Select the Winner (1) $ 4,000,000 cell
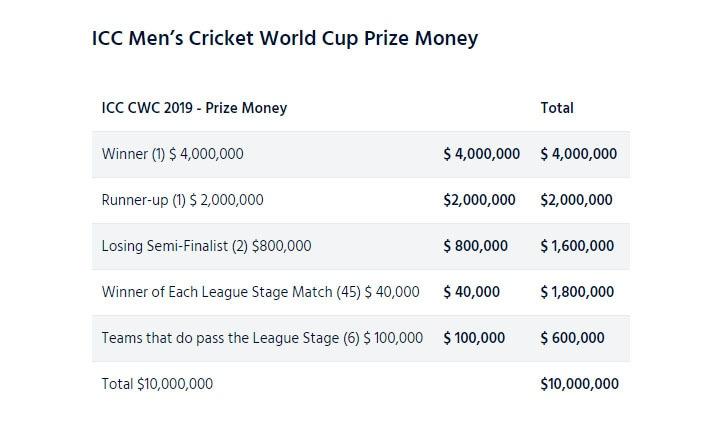The image size is (702, 421). [x=172, y=154]
